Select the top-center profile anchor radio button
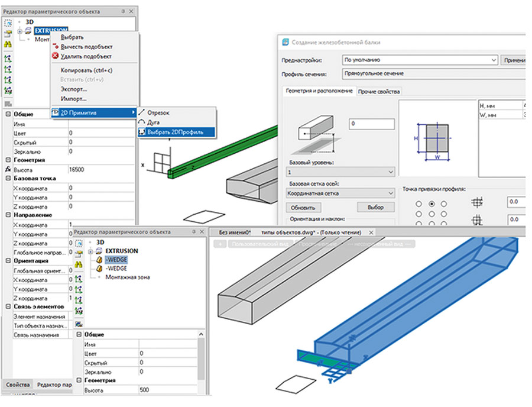 pos(432,203)
